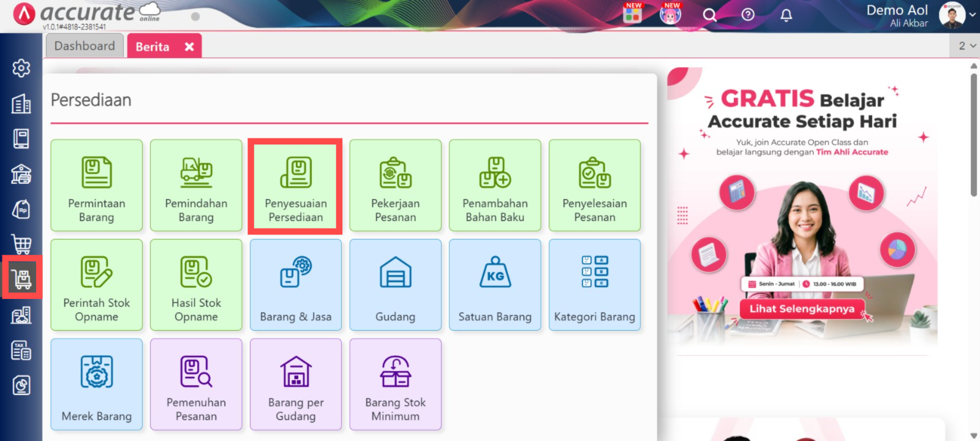Open Penyesuaian Persediaan tile
Screen dimensions: 980x441
point(296,185)
